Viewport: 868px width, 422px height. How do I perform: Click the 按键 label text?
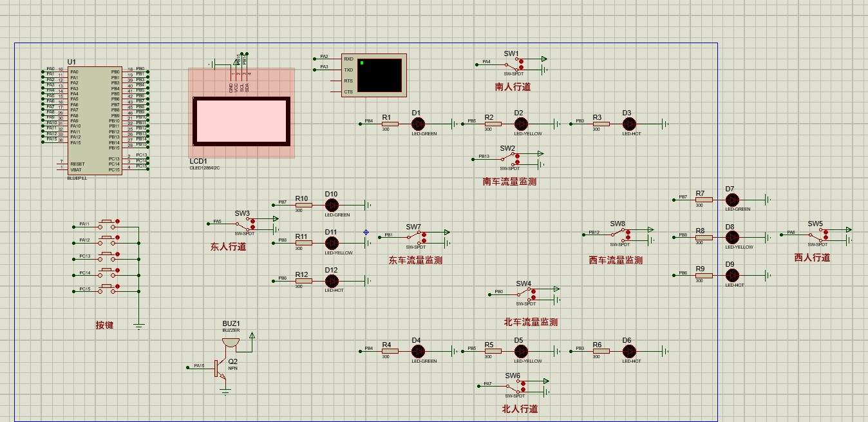pos(104,325)
